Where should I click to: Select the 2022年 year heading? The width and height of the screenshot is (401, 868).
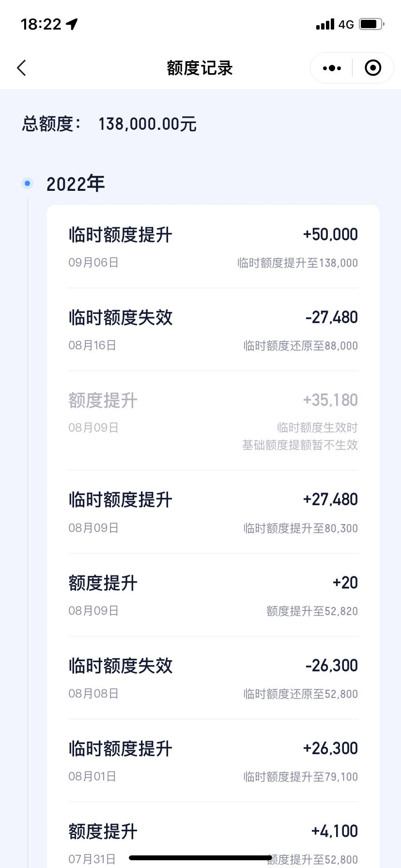[x=76, y=184]
